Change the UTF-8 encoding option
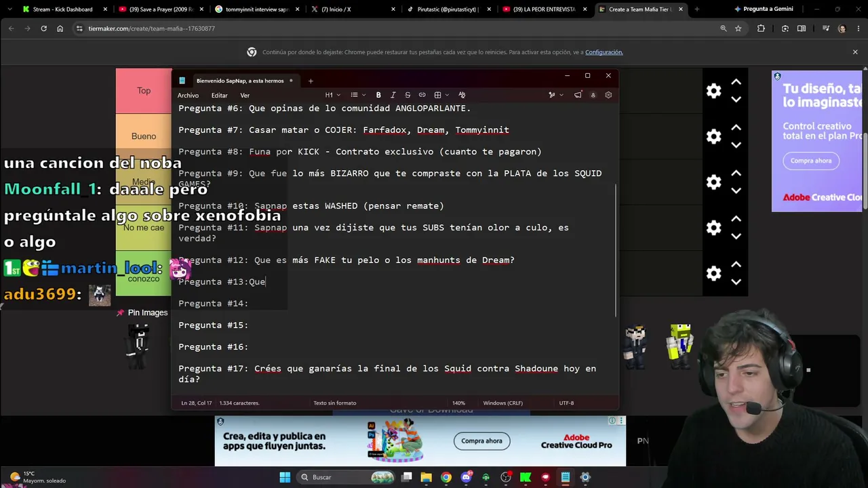 click(x=566, y=403)
